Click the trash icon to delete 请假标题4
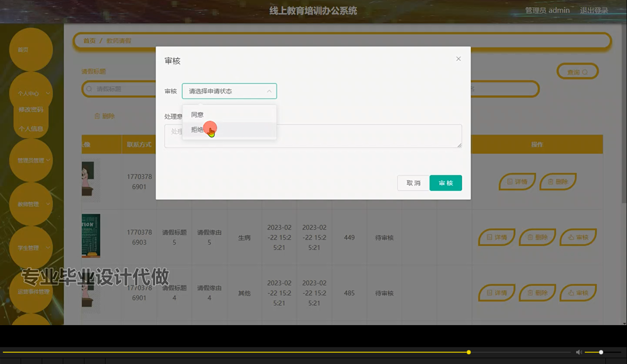This screenshot has width=627, height=364. 531,293
